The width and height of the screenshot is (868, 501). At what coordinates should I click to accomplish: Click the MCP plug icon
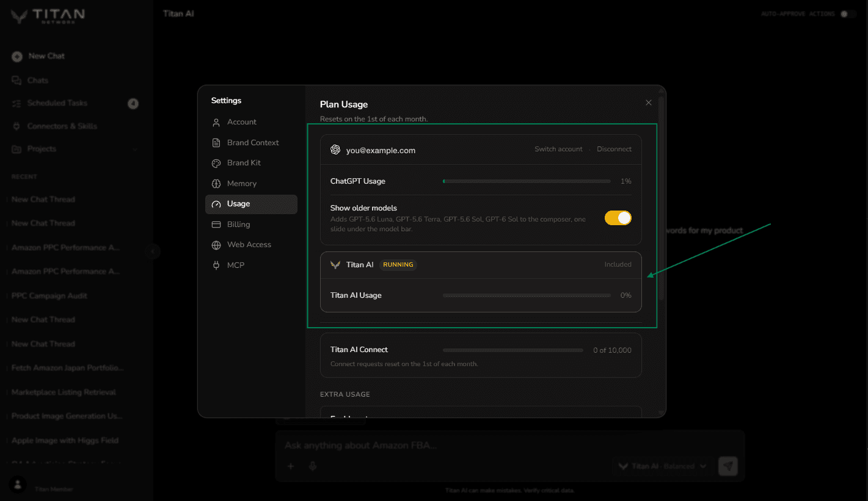[x=216, y=265]
